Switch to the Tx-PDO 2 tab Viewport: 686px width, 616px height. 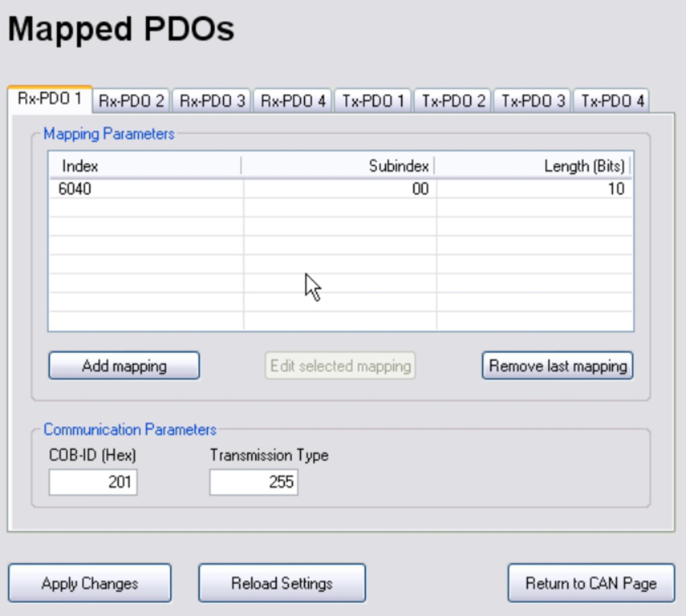(453, 101)
